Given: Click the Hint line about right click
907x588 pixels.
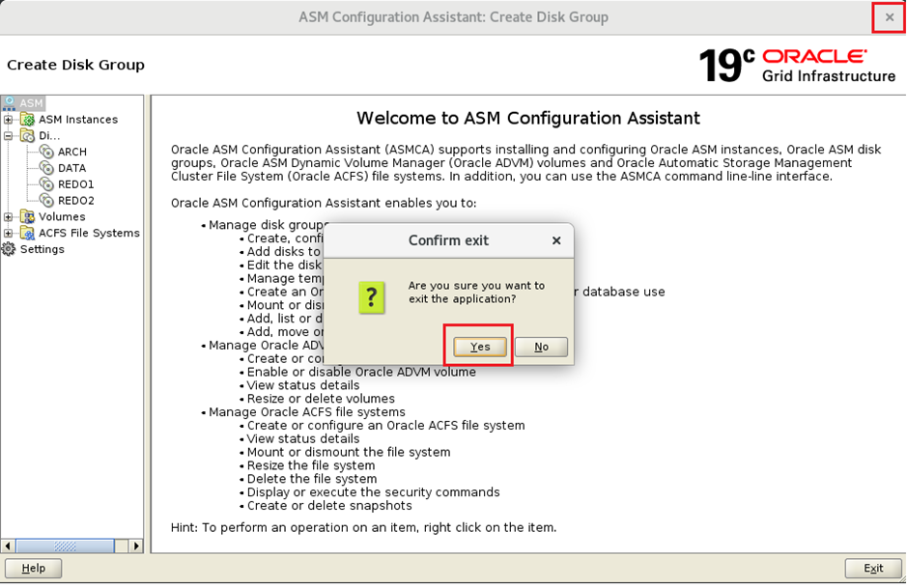Looking at the screenshot, I should point(363,527).
